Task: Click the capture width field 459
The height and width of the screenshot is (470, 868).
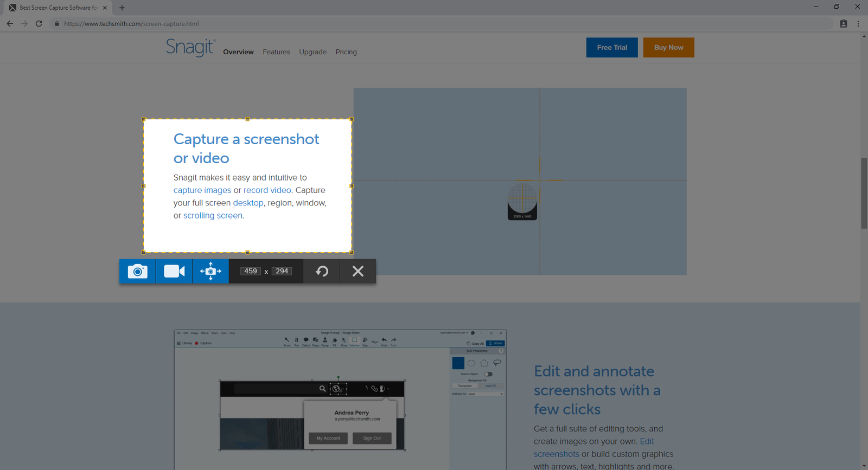Action: pyautogui.click(x=251, y=271)
